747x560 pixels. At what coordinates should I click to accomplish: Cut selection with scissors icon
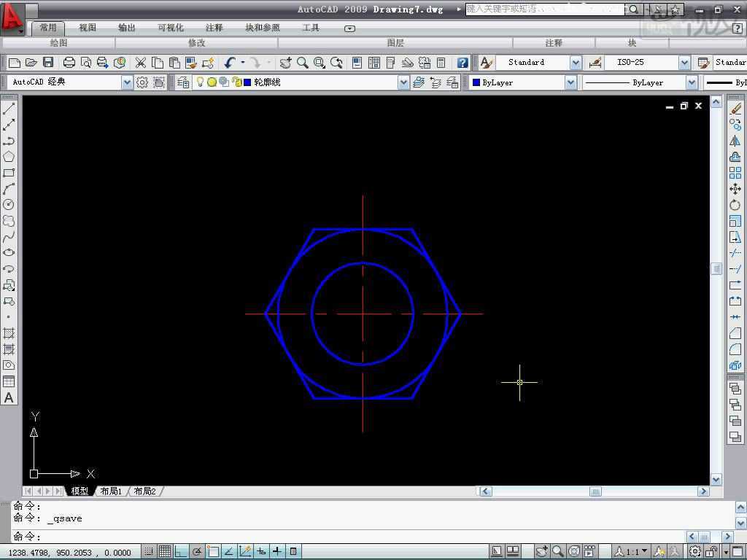coord(141,63)
